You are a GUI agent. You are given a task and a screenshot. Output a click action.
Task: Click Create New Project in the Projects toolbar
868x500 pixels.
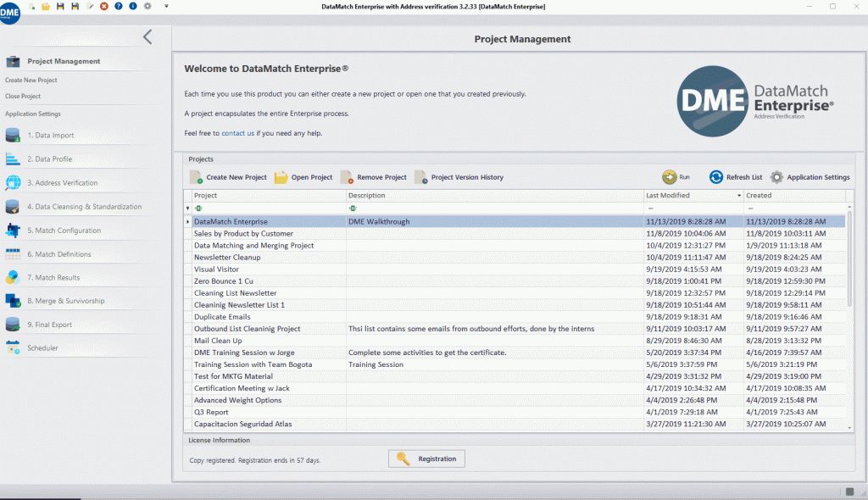228,177
